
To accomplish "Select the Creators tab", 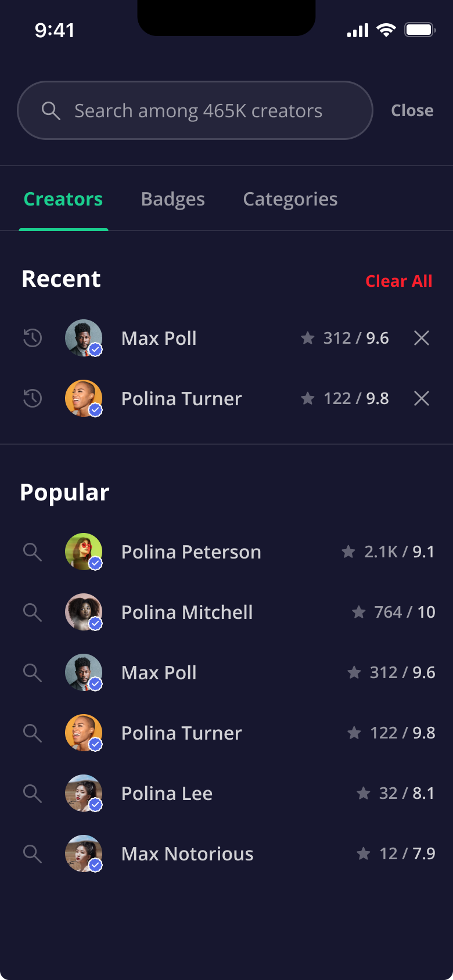I will [63, 199].
